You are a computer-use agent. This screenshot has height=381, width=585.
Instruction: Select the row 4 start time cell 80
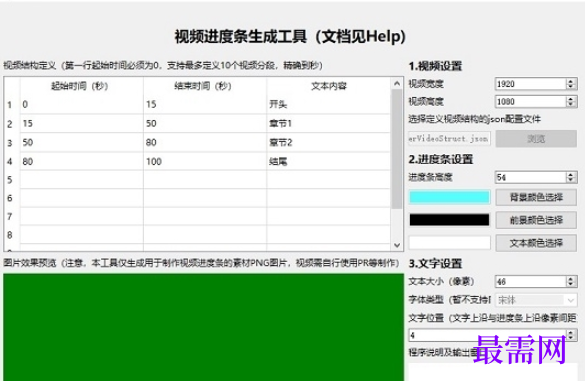82,162
